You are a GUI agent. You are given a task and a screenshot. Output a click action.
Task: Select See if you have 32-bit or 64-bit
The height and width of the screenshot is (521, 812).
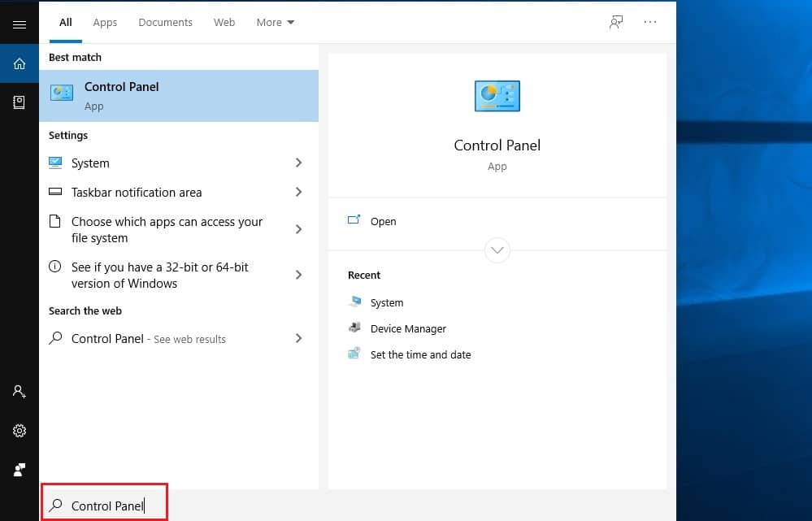click(179, 275)
